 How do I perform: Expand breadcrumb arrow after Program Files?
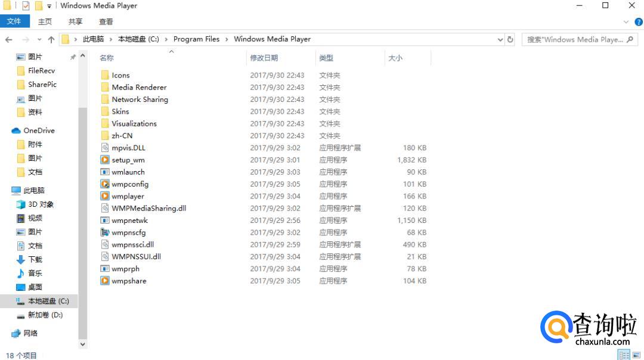click(227, 39)
